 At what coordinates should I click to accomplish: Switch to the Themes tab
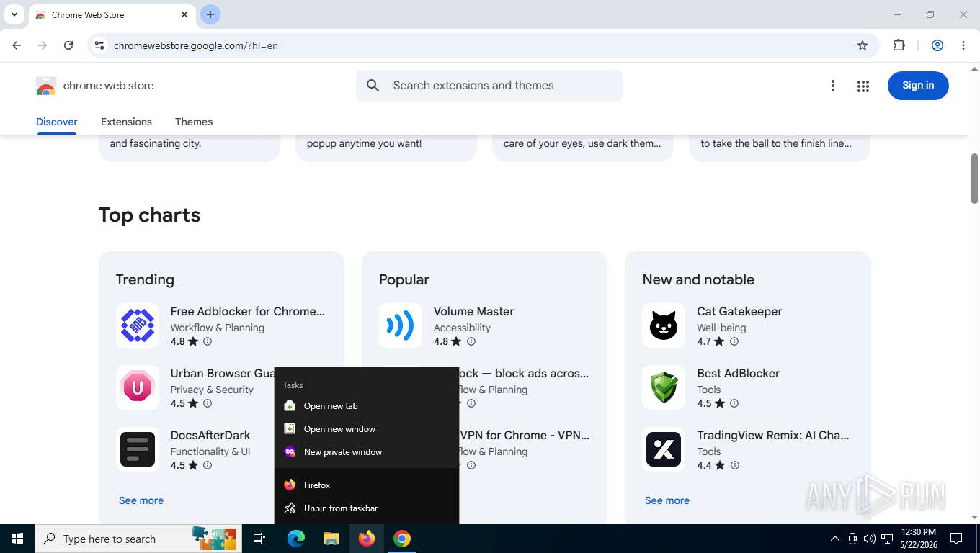[x=194, y=122]
